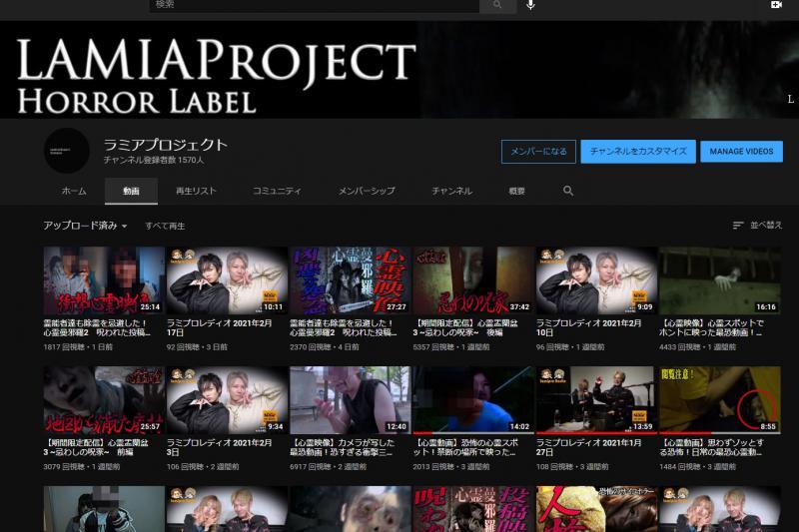
Task: Open channel search magnifier in tab row
Action: click(x=568, y=191)
